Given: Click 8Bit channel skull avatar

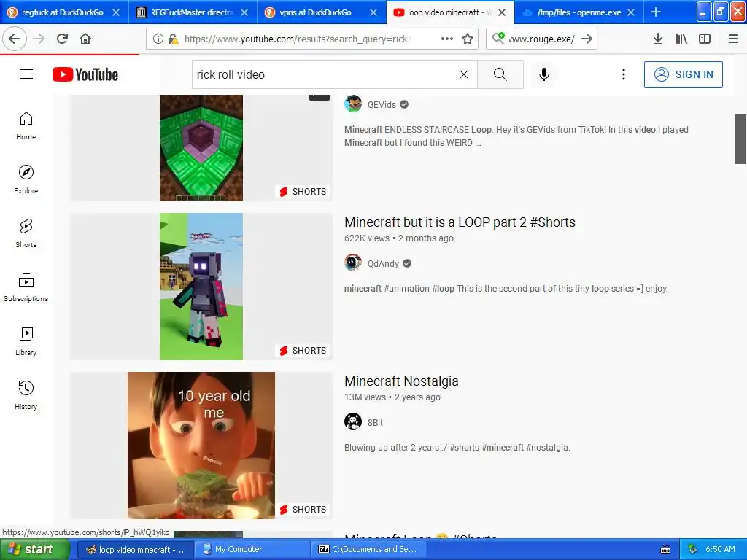Looking at the screenshot, I should point(353,421).
